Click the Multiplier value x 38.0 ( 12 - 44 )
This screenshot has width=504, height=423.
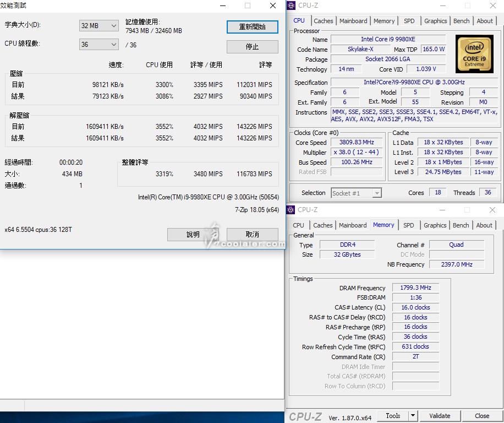(x=357, y=152)
